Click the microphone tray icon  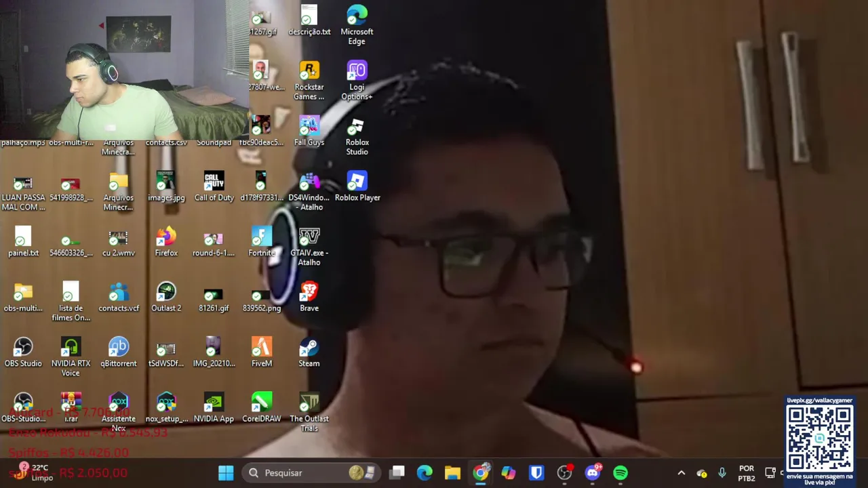722,473
